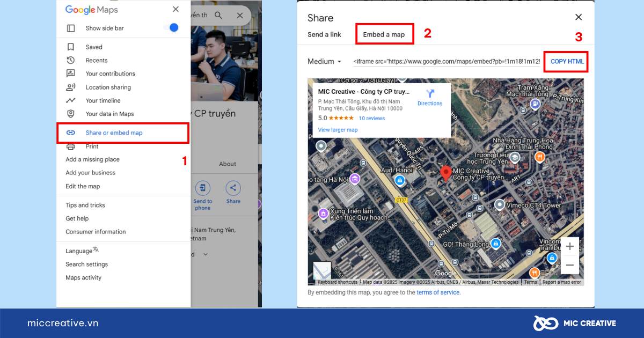The height and width of the screenshot is (338, 644).
Task: Click the iframe embed code field
Action: 447,62
